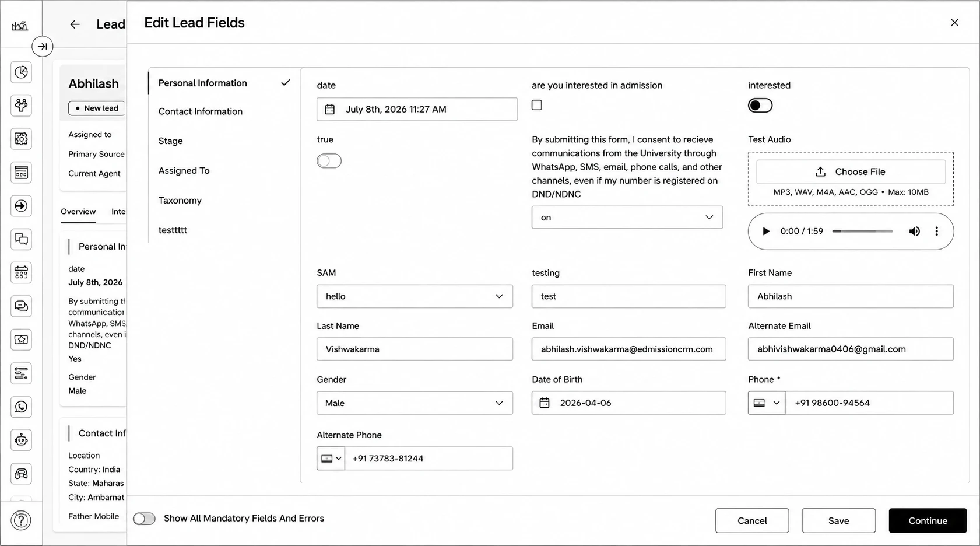Select the Stage section
980x546 pixels.
coord(171,141)
